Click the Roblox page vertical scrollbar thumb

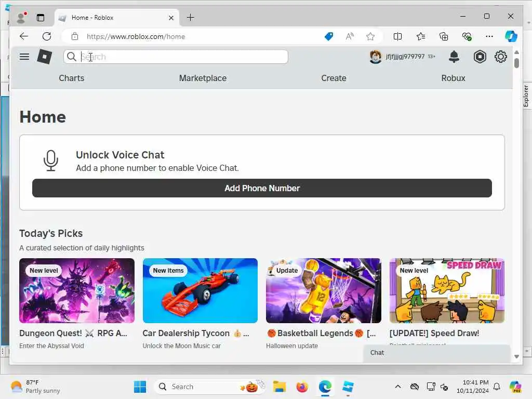pyautogui.click(x=516, y=63)
